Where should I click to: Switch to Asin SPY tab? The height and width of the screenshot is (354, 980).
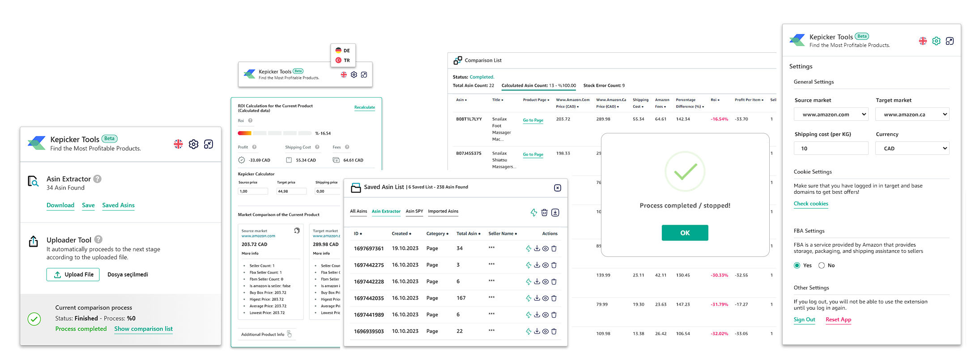(x=414, y=211)
